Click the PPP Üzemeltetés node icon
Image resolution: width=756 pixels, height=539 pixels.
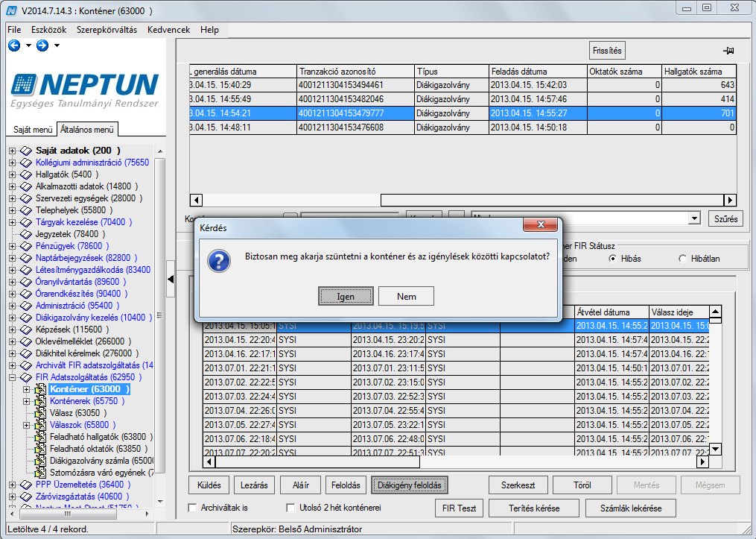point(25,485)
